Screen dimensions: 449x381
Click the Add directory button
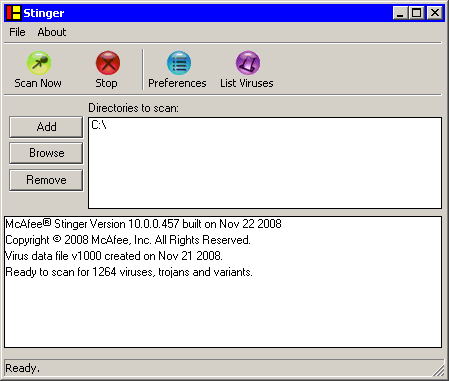(46, 127)
